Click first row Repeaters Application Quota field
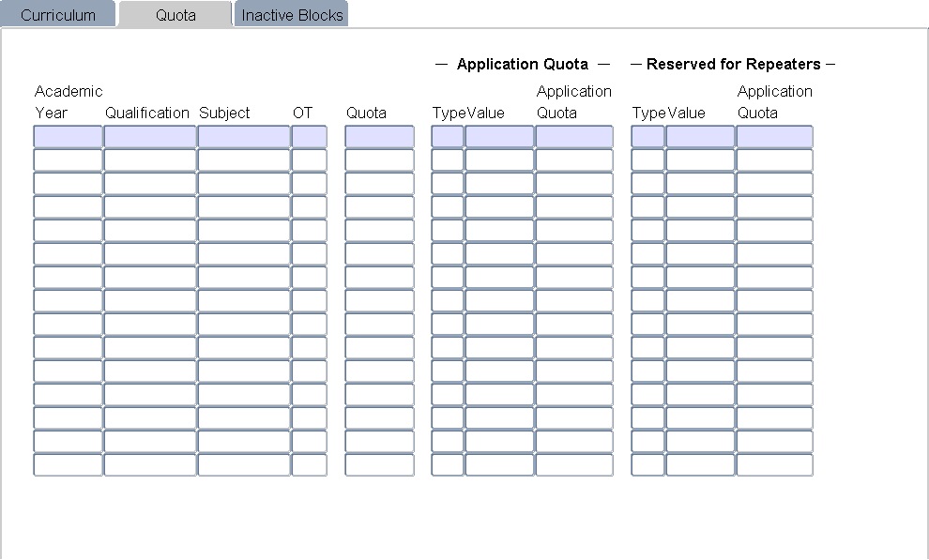This screenshot has width=929, height=560. coord(774,137)
